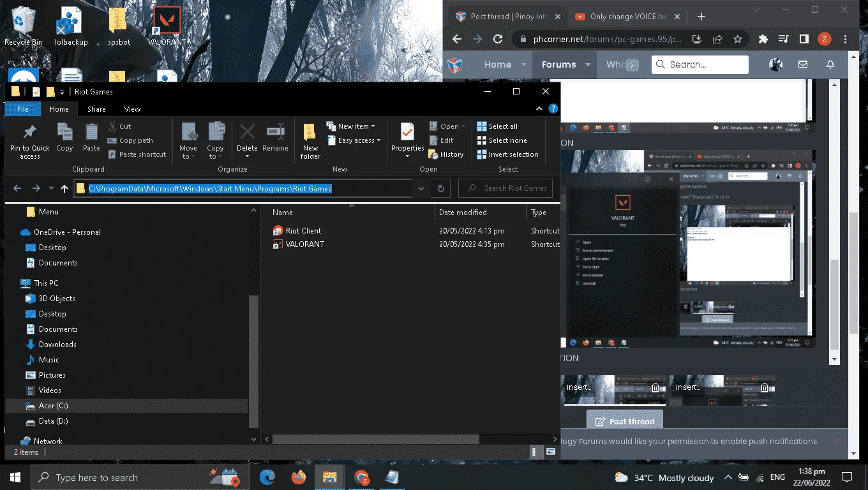This screenshot has width=868, height=490.
Task: Delete the second Insert attachment
Action: click(x=765, y=387)
